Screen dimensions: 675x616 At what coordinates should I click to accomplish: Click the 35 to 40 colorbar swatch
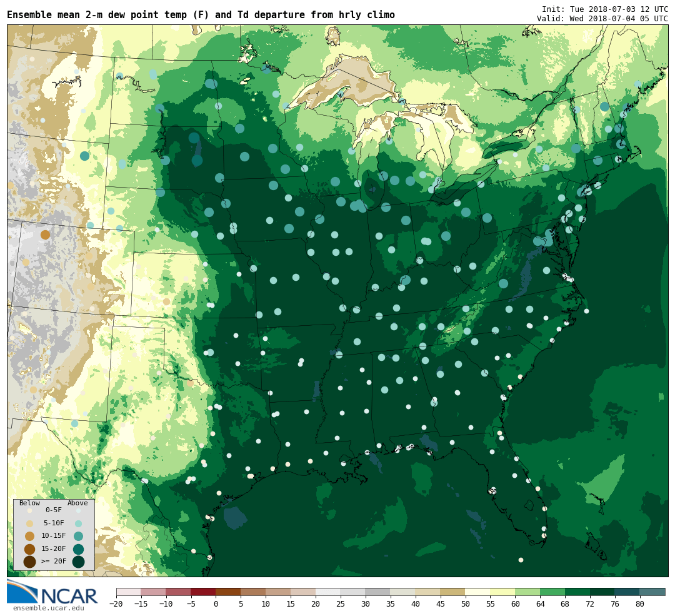point(403,592)
